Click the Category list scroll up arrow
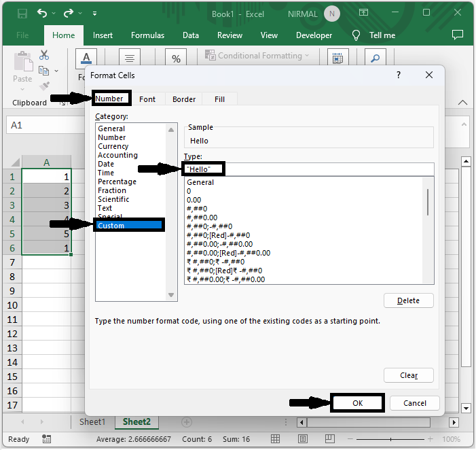Image resolution: width=476 pixels, height=450 pixels. pos(171,130)
